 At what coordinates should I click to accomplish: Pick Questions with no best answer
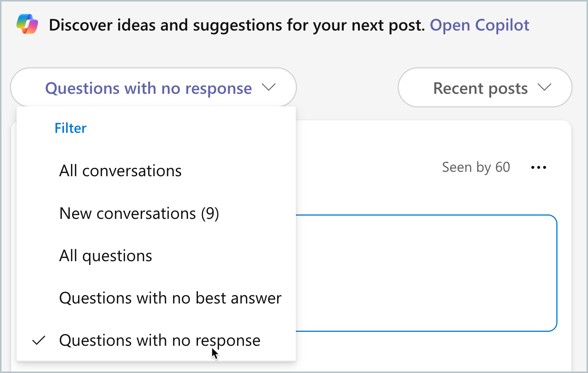tap(156, 298)
